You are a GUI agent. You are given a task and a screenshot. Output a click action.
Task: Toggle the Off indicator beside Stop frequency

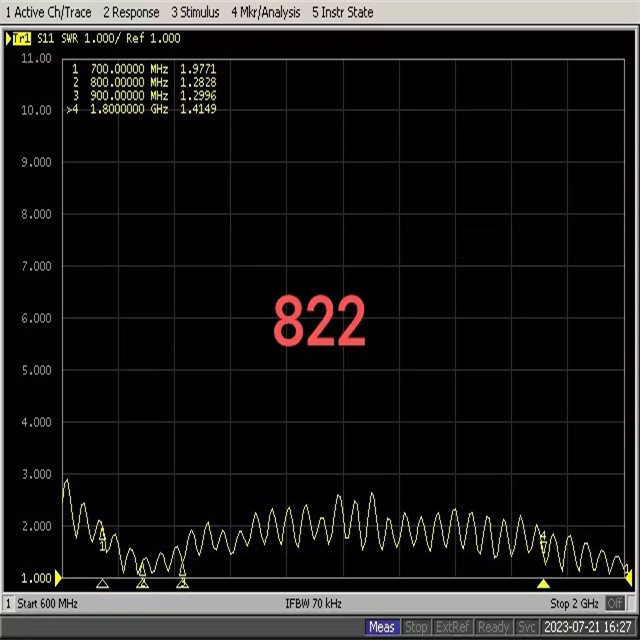point(614,604)
